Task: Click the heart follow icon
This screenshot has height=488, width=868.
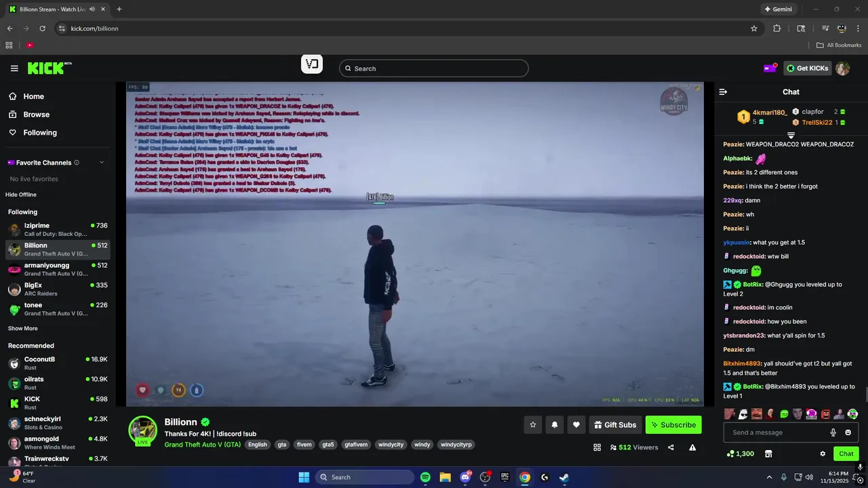Action: point(576,425)
